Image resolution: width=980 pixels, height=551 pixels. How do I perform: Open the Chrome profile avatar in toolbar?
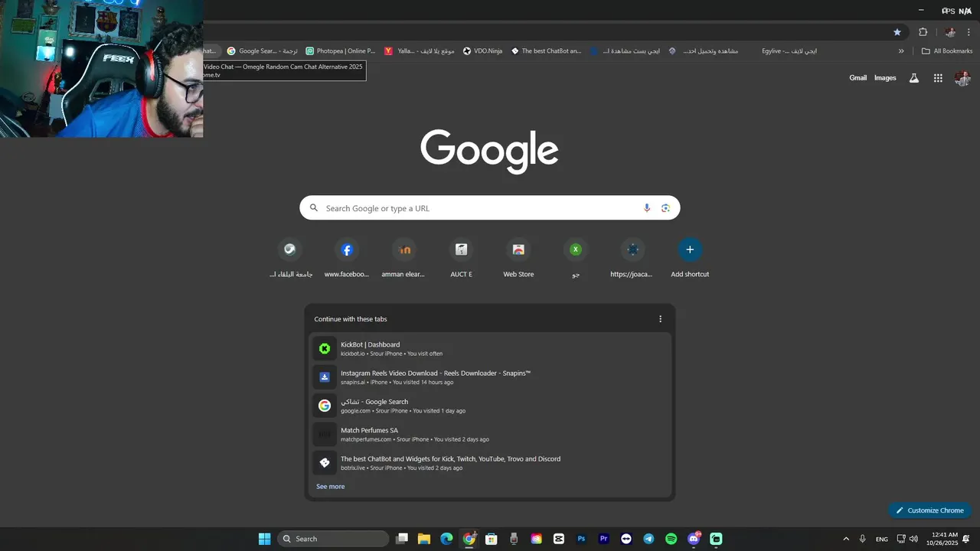coord(950,32)
